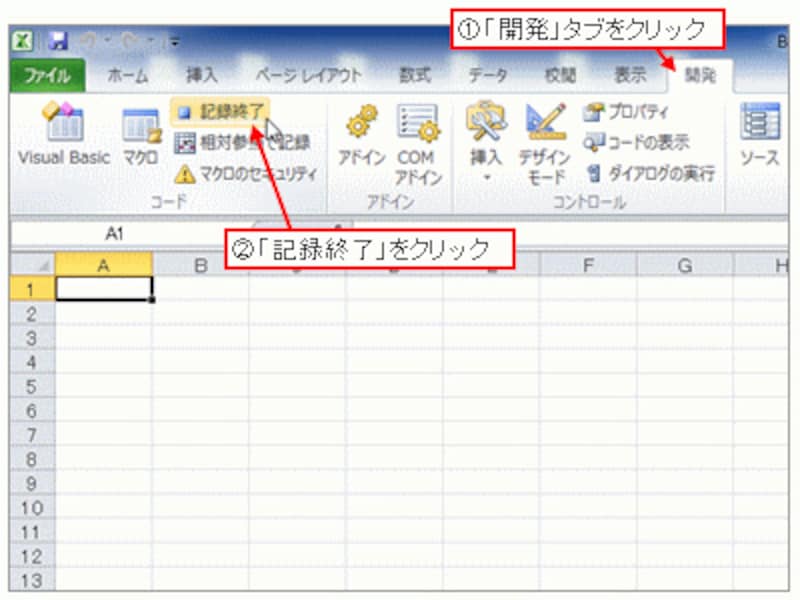Click the Redo icon in quick access toolbar

(x=131, y=41)
